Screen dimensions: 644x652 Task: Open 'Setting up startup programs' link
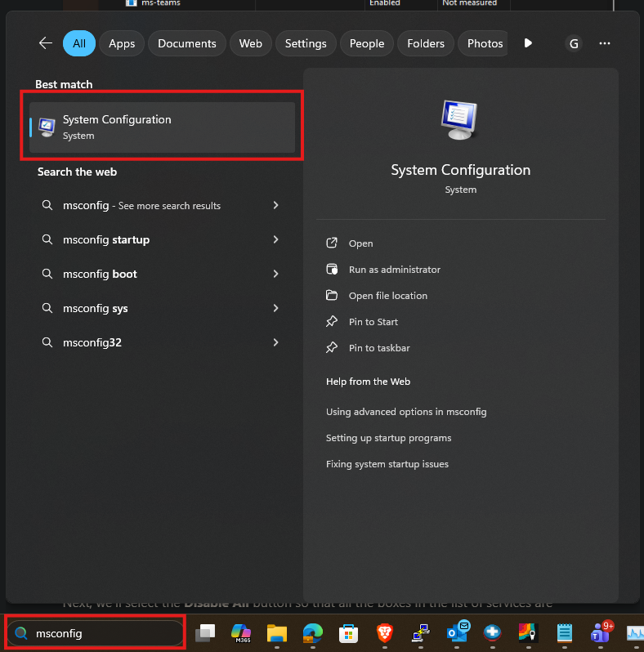(388, 438)
